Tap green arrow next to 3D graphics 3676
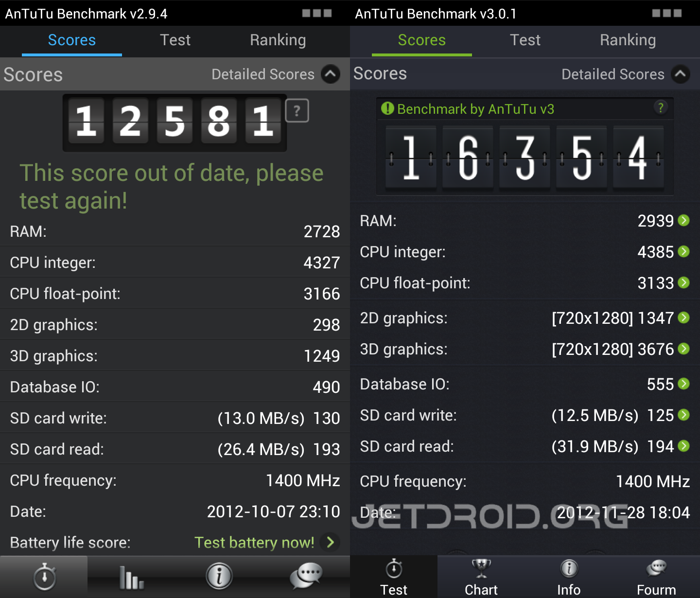The image size is (700, 598). (683, 349)
